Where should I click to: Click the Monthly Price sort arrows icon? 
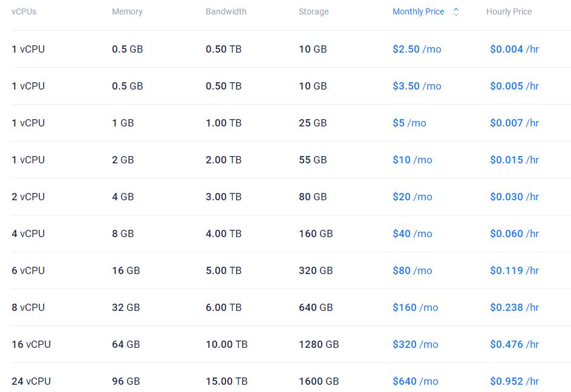[x=456, y=12]
